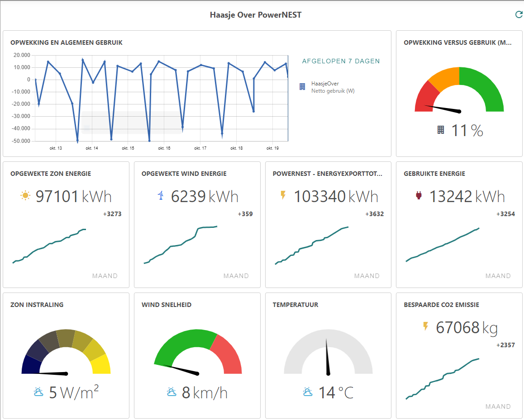Click the 67068 kg value
The image size is (524, 420).
467,327
